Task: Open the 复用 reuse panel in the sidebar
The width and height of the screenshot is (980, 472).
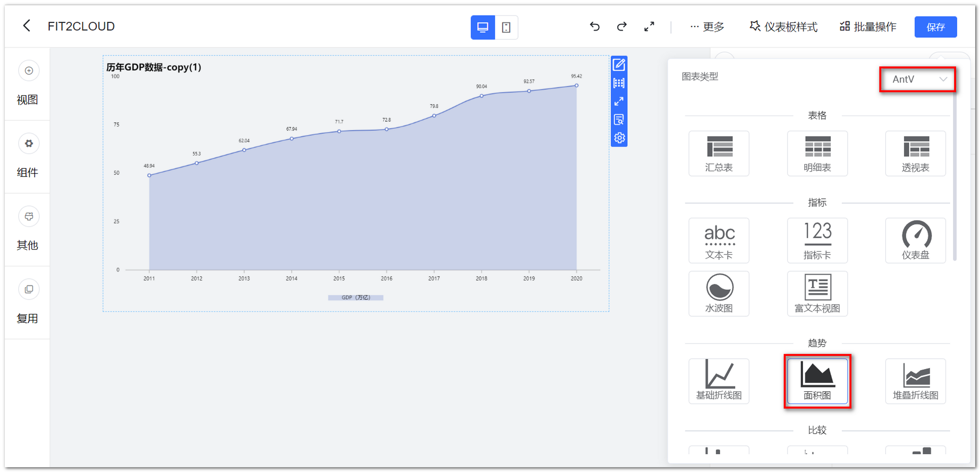Action: click(28, 302)
